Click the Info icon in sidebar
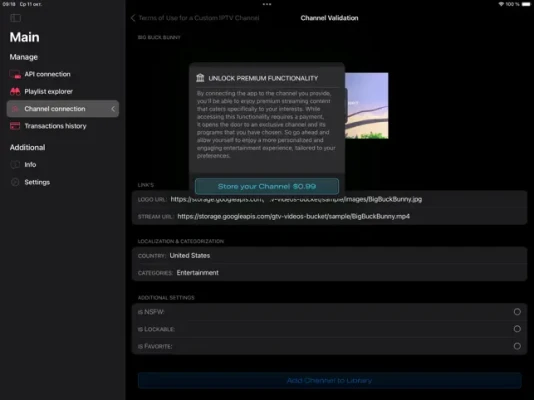The width and height of the screenshot is (534, 400). (x=15, y=164)
